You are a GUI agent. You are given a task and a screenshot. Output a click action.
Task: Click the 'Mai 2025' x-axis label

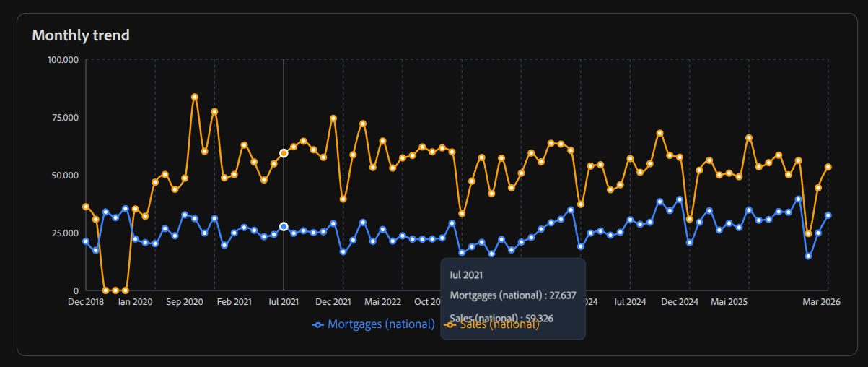point(729,302)
